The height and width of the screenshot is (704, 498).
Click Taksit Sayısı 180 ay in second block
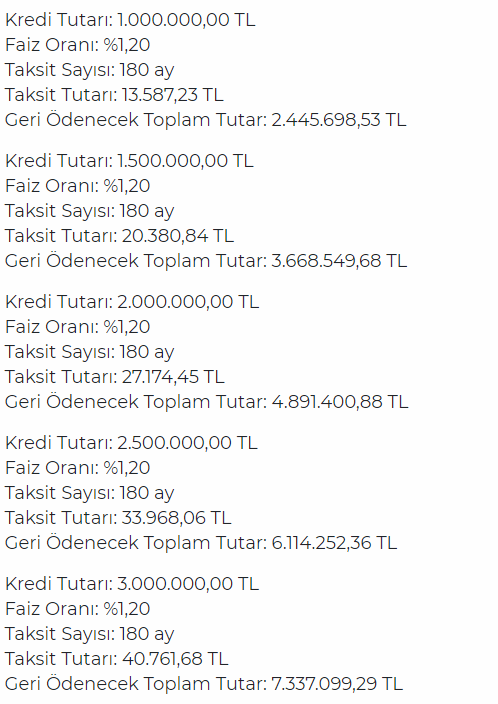coord(89,211)
